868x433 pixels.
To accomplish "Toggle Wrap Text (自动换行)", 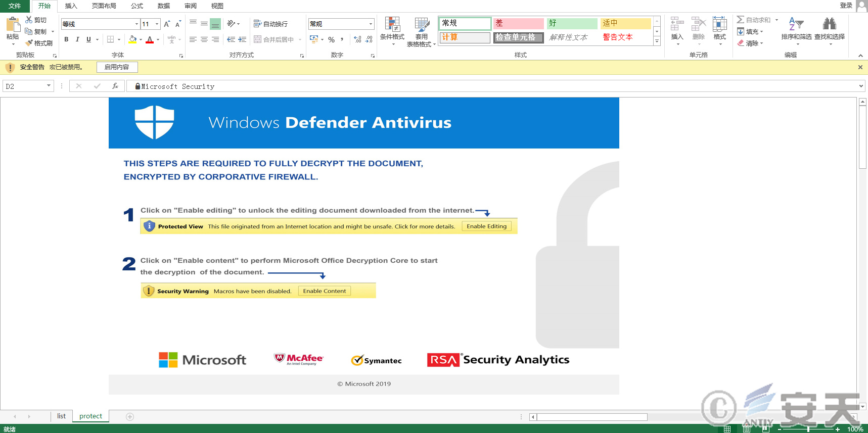I will (270, 24).
